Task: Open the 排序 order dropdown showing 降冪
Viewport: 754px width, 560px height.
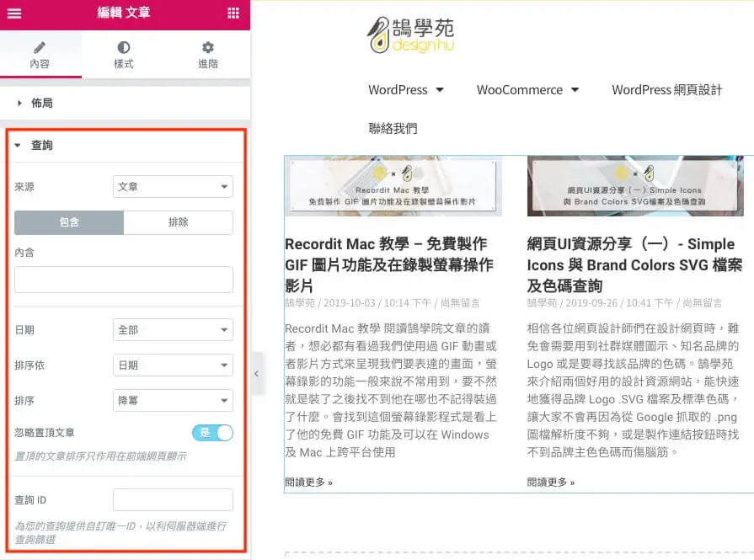Action: (173, 400)
